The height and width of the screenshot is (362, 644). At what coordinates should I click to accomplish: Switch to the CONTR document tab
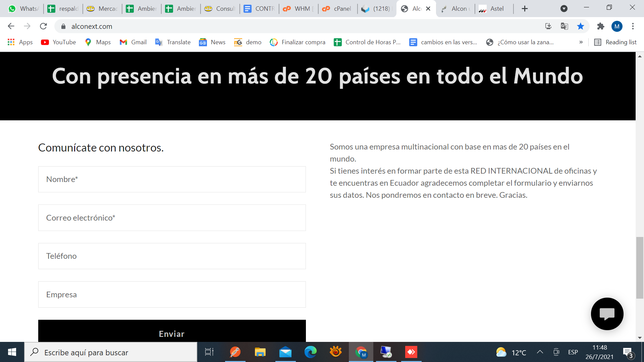pyautogui.click(x=259, y=9)
